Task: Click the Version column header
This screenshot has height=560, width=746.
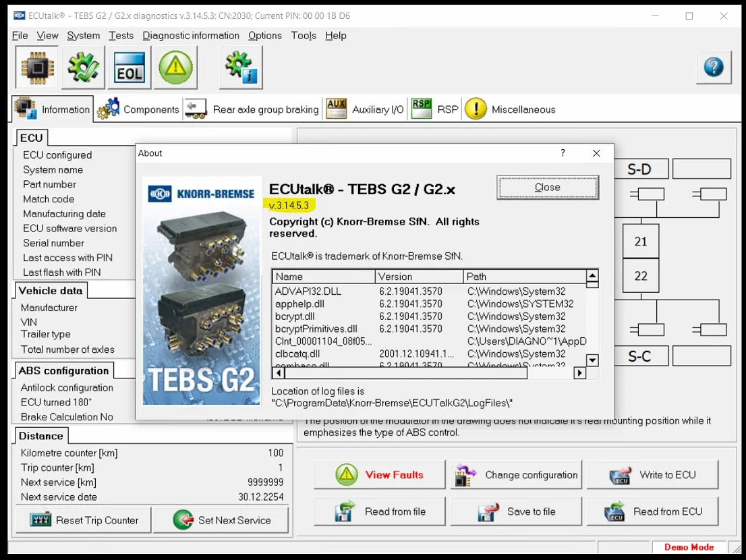Action: [419, 277]
